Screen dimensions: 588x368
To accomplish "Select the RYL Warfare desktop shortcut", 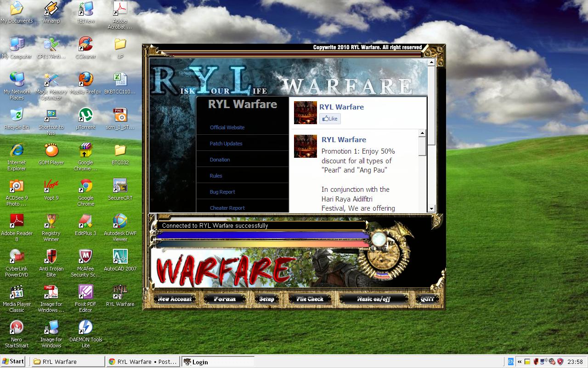I will coord(120,296).
